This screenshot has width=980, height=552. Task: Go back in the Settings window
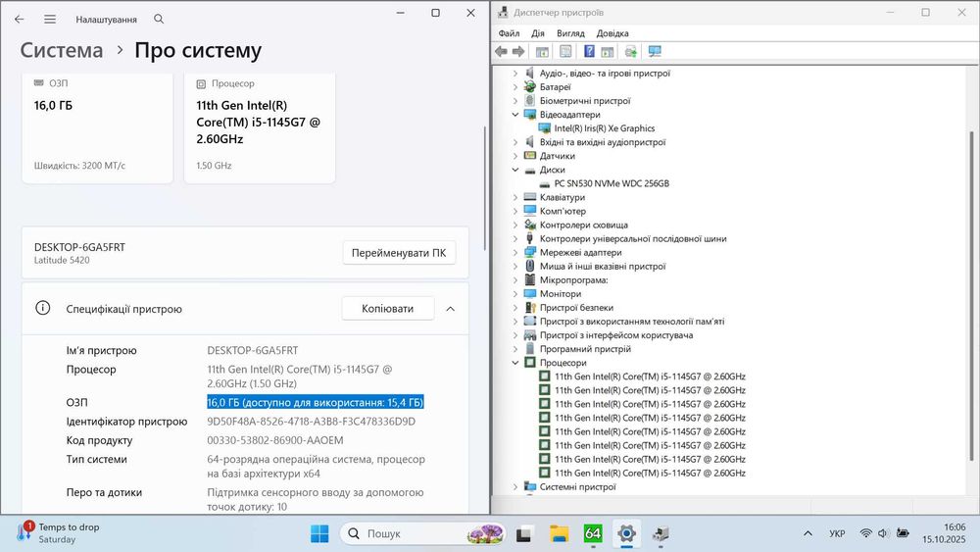20,20
